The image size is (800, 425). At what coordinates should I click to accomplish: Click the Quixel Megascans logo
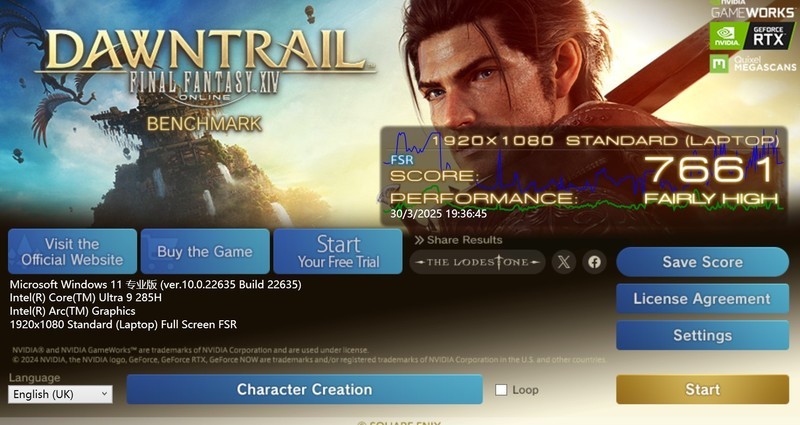coord(753,63)
